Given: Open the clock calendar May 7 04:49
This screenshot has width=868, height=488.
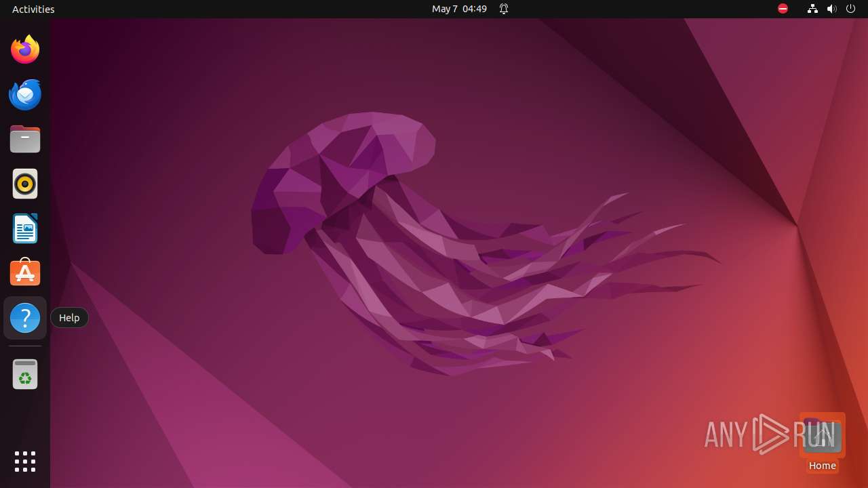Looking at the screenshot, I should click(x=459, y=9).
